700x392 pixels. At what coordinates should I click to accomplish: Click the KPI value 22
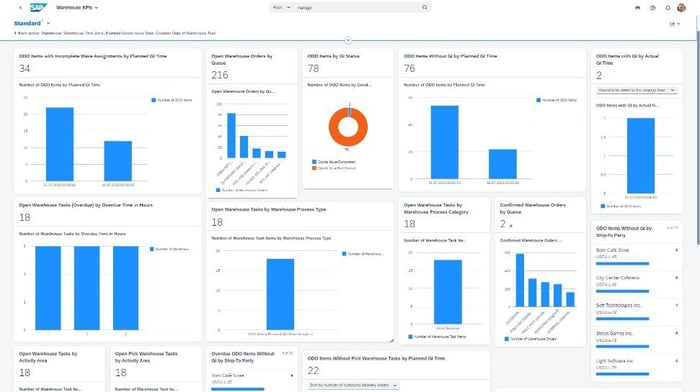(313, 371)
